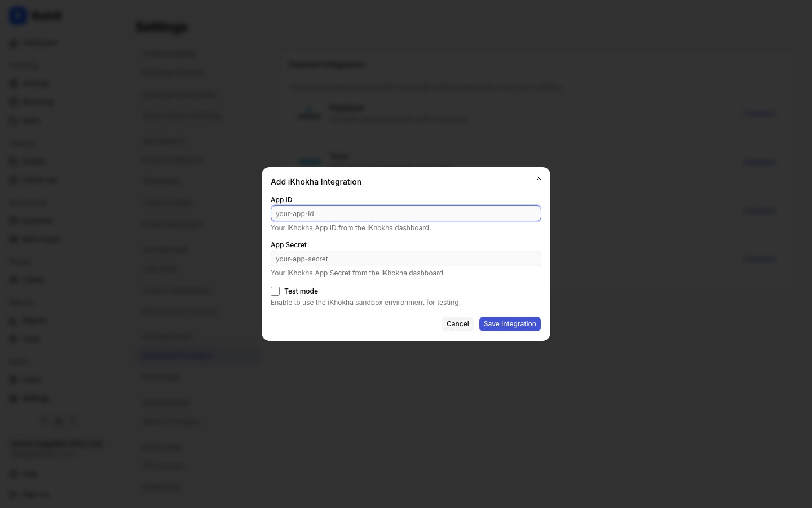Close the Add iKhokha Integration dialog
812x508 pixels.
pos(539,178)
